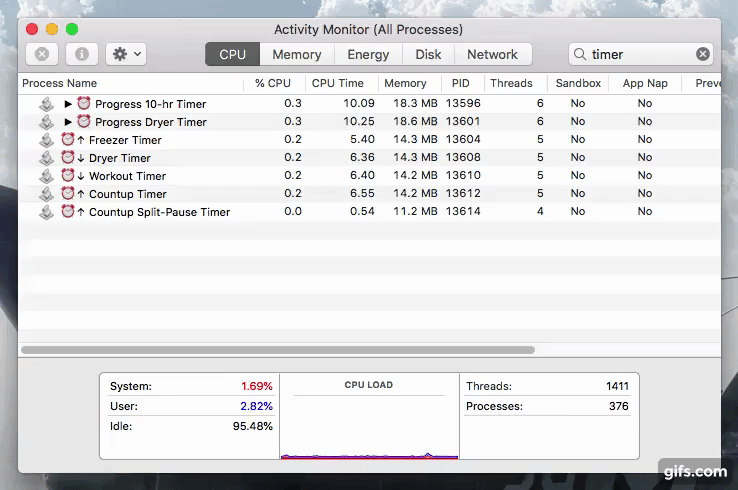Click the Countup Split-Pause Timer clock icon
This screenshot has height=490, width=738.
(x=68, y=212)
